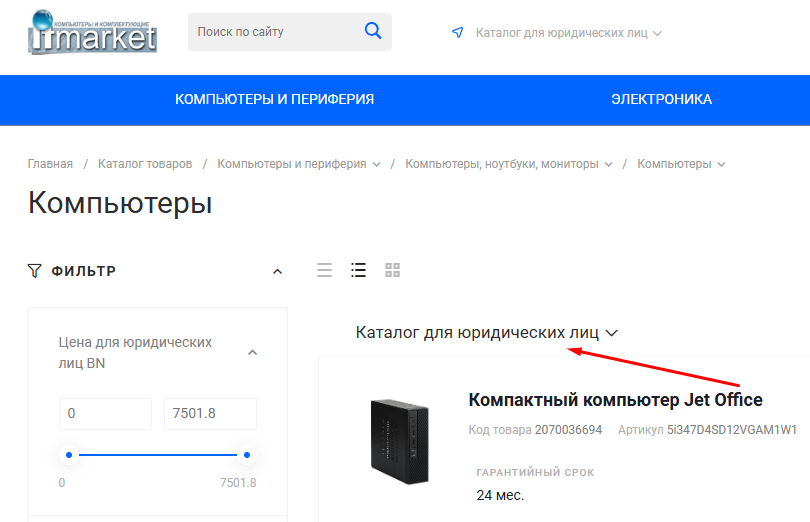Click the search magnifier icon
The height and width of the screenshot is (522, 810).
tap(373, 31)
